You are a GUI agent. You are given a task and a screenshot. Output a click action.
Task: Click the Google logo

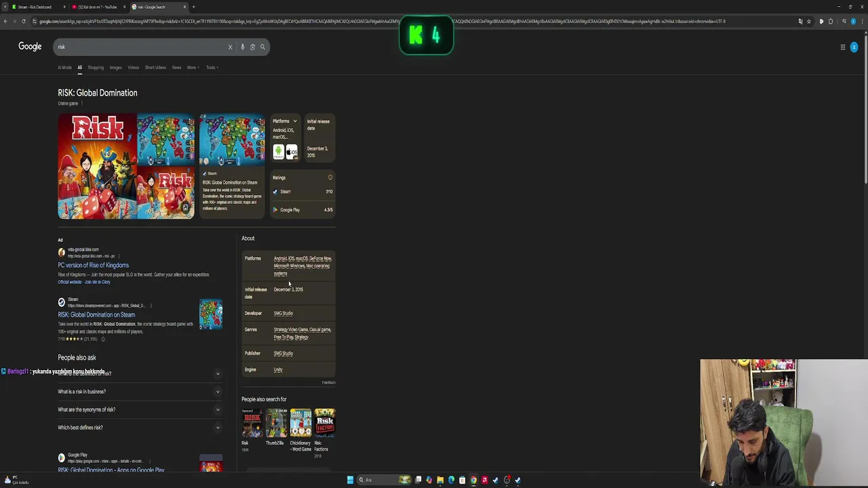point(30,46)
